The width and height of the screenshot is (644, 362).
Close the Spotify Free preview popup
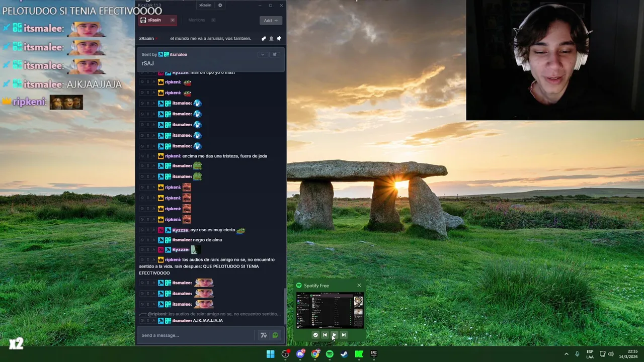tap(359, 286)
